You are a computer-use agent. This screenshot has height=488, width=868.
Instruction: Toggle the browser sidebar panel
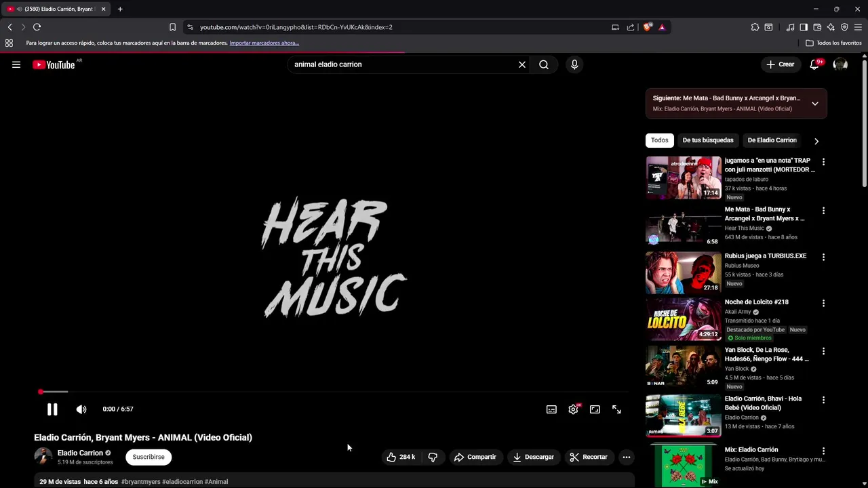coord(804,27)
